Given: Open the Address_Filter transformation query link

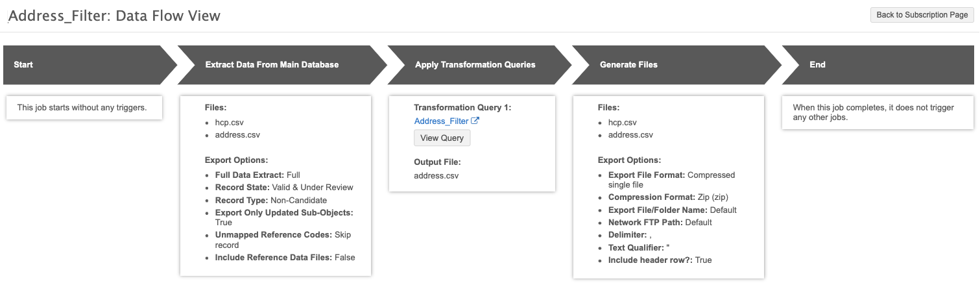Looking at the screenshot, I should (441, 121).
